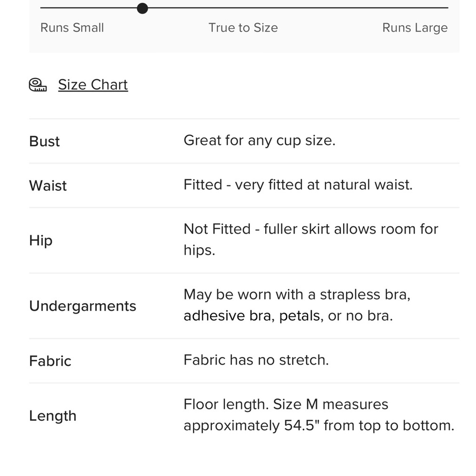
Task: Click the Waist row label
Action: point(48,186)
